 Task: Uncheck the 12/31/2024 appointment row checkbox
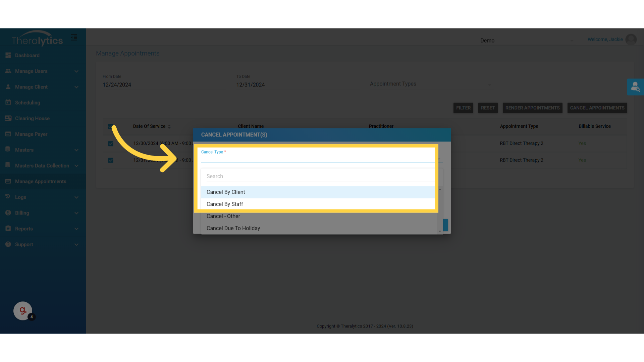(x=111, y=160)
